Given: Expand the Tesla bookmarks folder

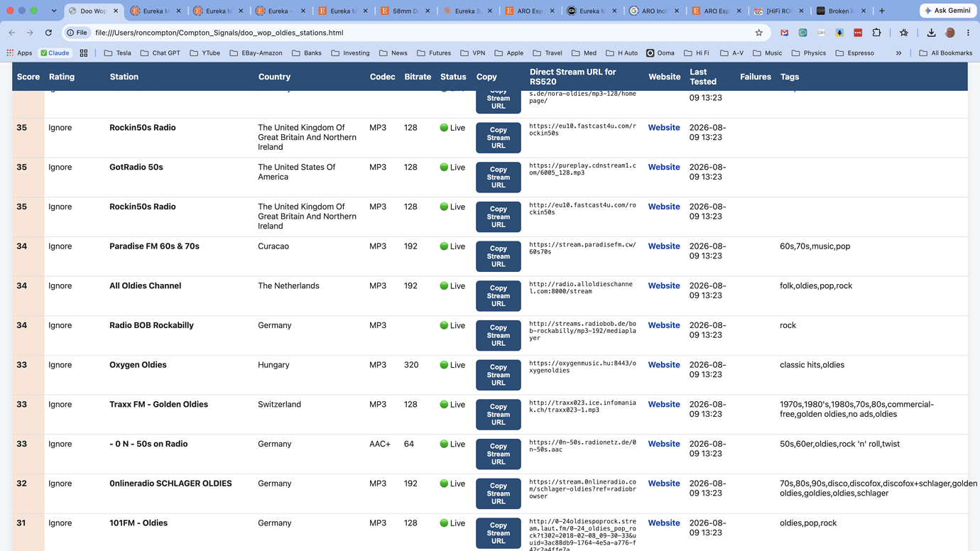Looking at the screenshot, I should point(117,53).
